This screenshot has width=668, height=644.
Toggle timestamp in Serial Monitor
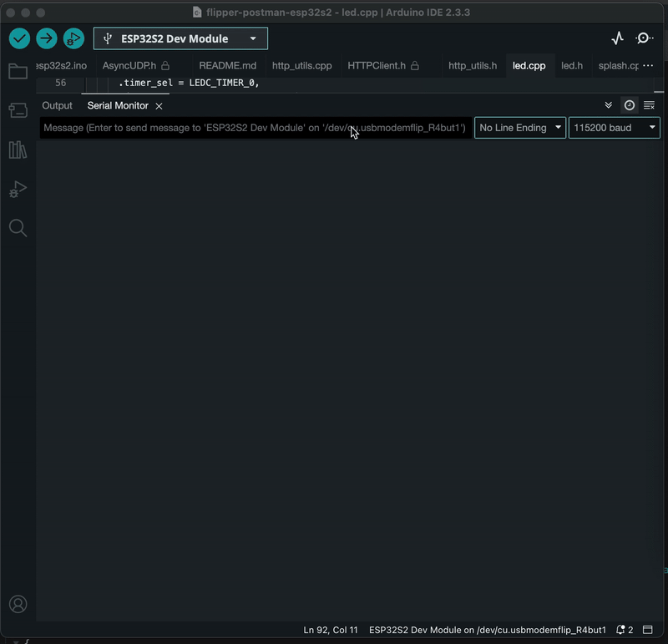(630, 105)
